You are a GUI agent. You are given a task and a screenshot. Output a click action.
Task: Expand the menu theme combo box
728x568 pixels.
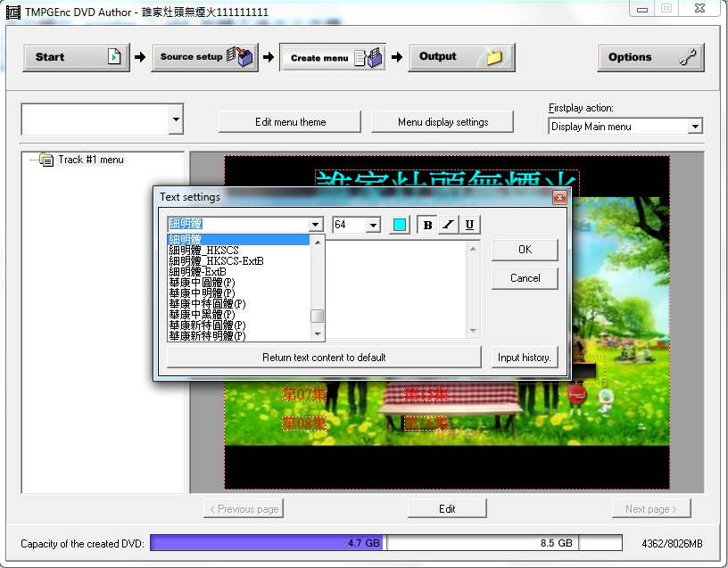(x=176, y=119)
